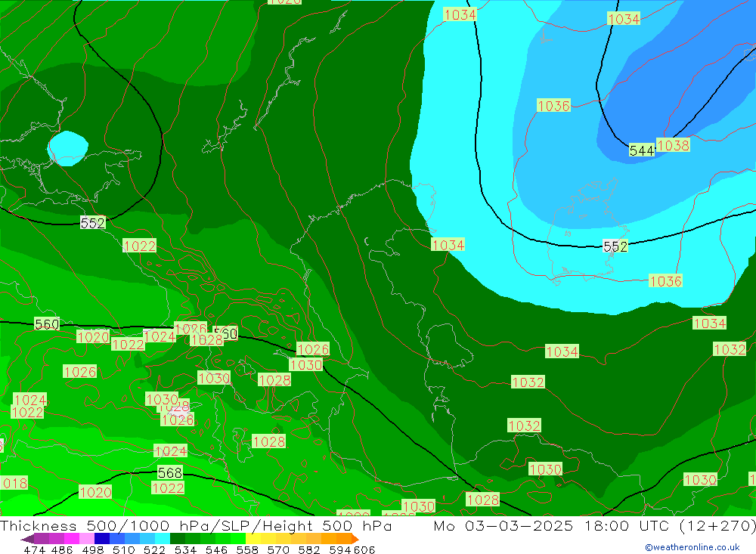This screenshot has height=554, width=756.
Task: Click the purple left arrow end of legend
Action: pyautogui.click(x=27, y=539)
